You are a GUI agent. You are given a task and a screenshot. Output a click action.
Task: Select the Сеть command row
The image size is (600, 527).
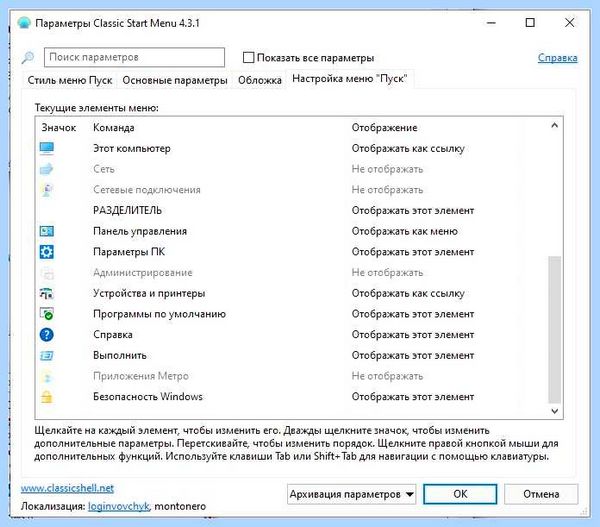(104, 169)
